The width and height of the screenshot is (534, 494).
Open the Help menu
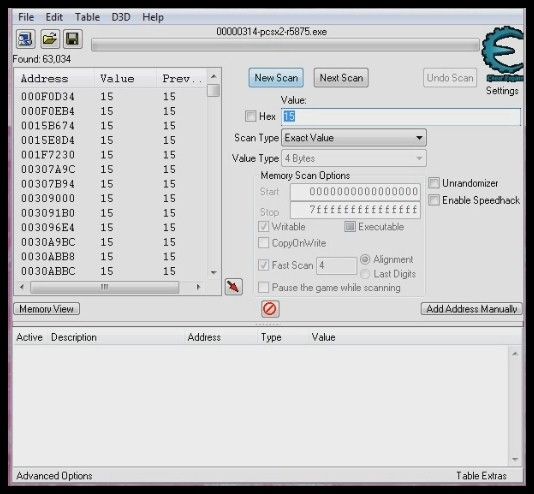point(153,17)
